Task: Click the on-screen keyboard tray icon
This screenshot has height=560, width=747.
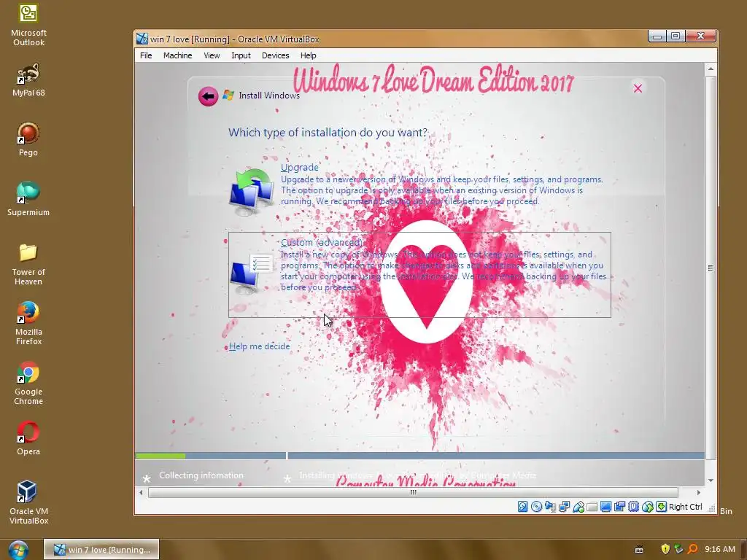Action: [x=639, y=550]
